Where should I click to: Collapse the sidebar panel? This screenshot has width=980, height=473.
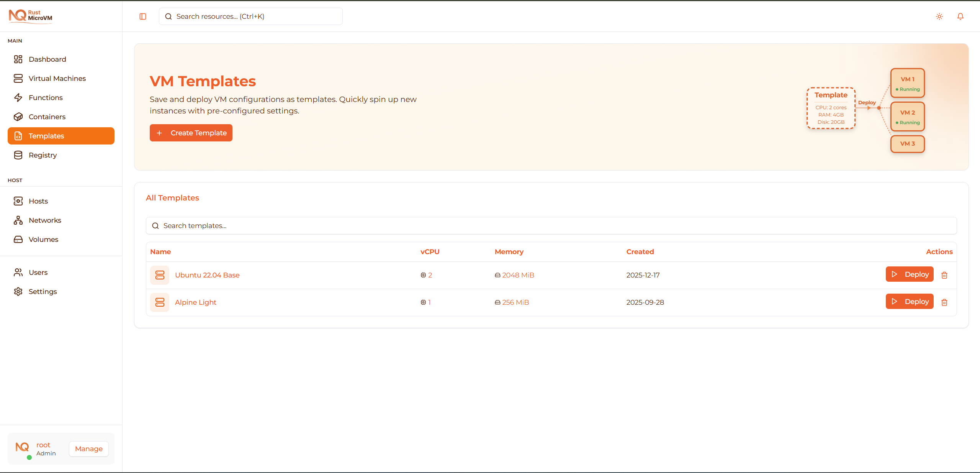142,16
